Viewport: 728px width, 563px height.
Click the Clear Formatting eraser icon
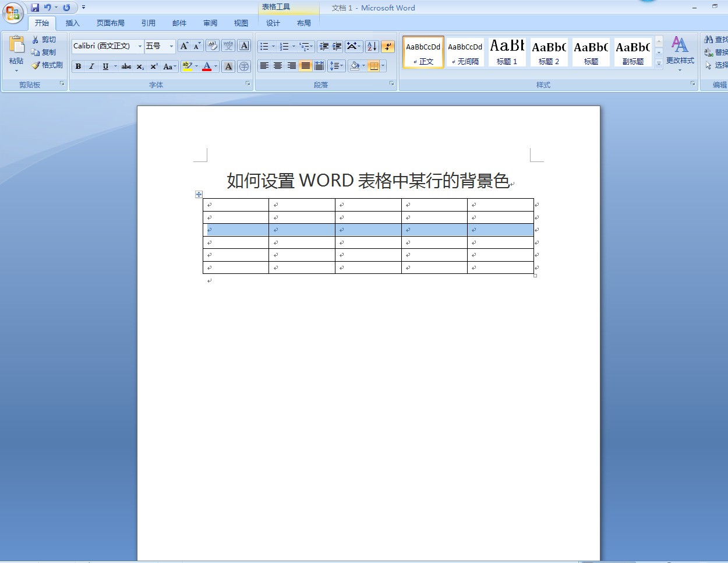(x=213, y=46)
